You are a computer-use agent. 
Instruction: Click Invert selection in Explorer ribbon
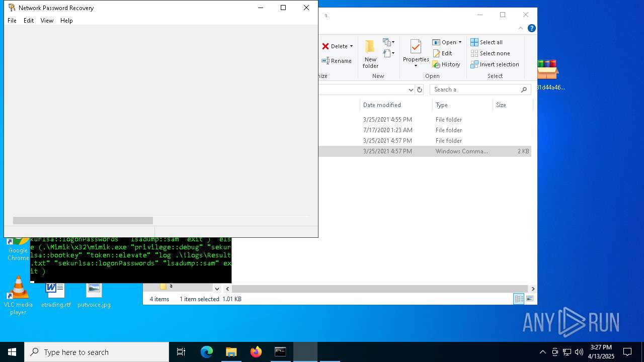click(495, 64)
